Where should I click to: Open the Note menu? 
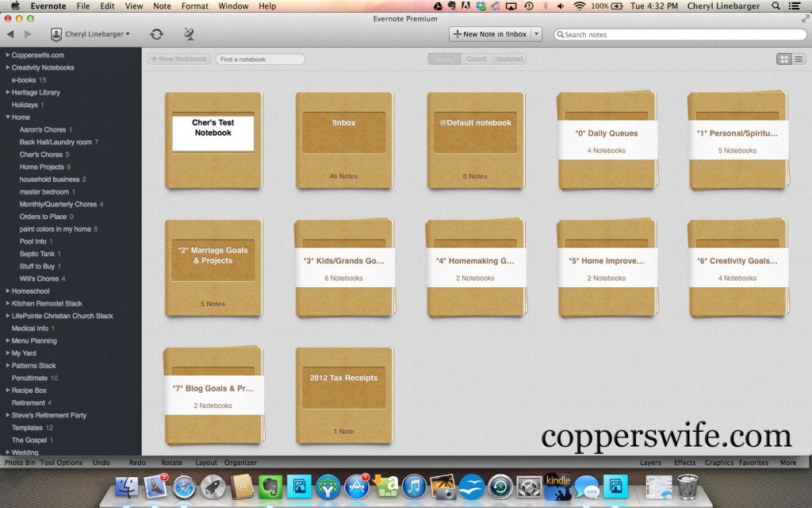pos(162,6)
